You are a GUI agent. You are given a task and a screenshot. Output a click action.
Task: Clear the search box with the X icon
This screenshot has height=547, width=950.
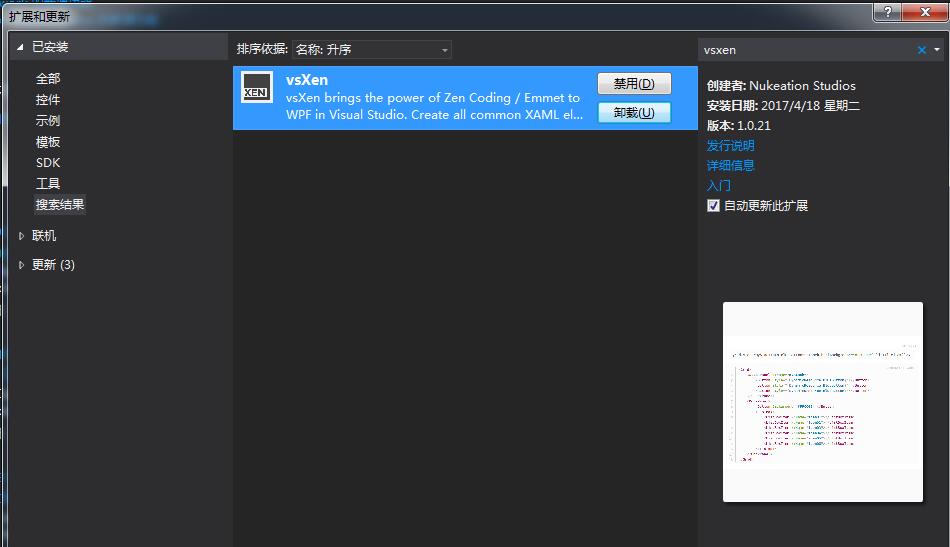(x=922, y=50)
